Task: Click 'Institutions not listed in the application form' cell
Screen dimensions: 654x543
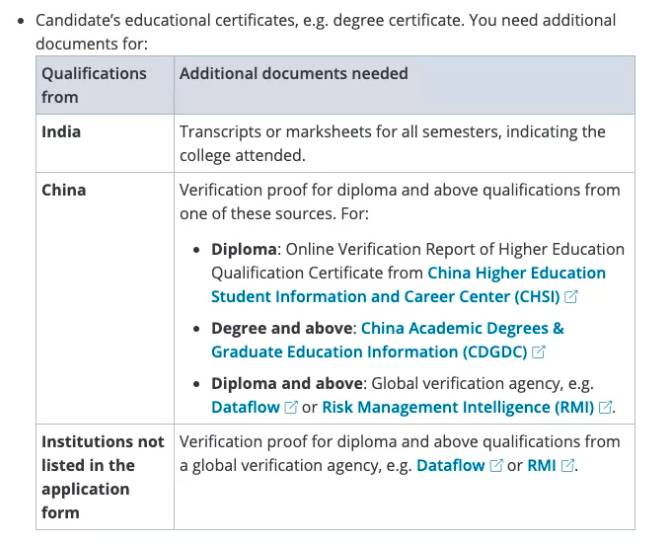Action: click(x=103, y=477)
